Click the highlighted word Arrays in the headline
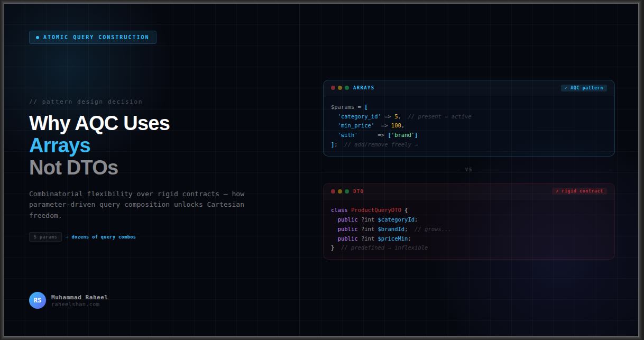This screenshot has height=340, width=644. point(61,146)
